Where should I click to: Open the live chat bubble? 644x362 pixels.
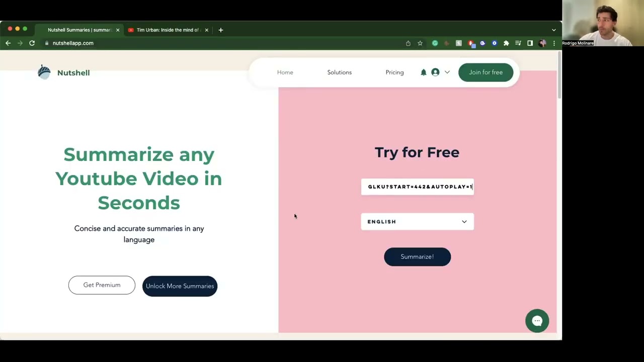[x=537, y=321]
